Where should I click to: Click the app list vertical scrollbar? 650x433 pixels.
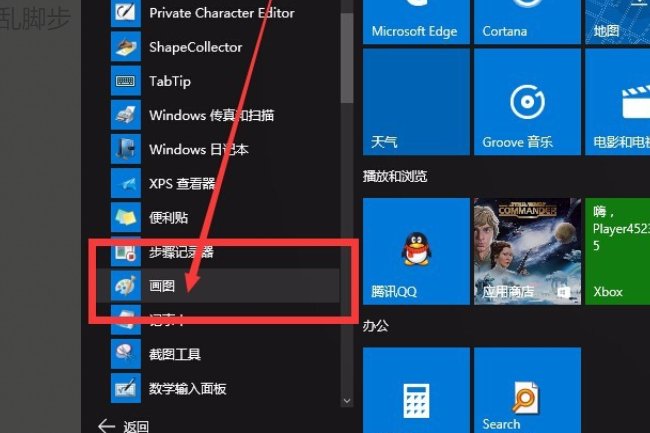click(x=346, y=60)
